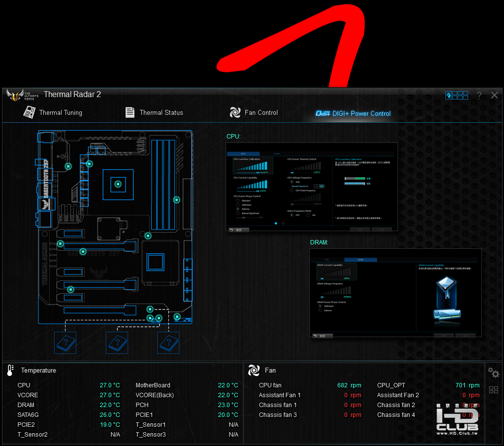The height and width of the screenshot is (446, 504).
Task: Click the SATA6G temperature value "26.0 °C"
Action: point(110,415)
